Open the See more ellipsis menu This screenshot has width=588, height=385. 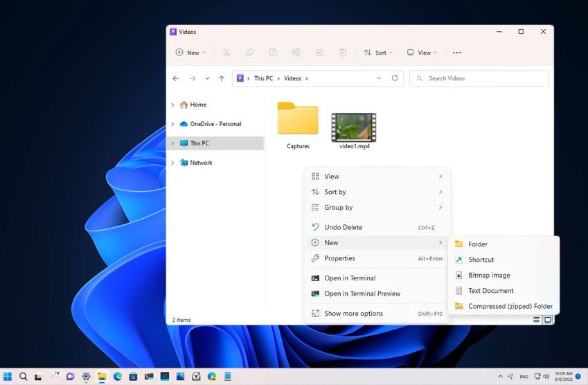[x=456, y=53]
